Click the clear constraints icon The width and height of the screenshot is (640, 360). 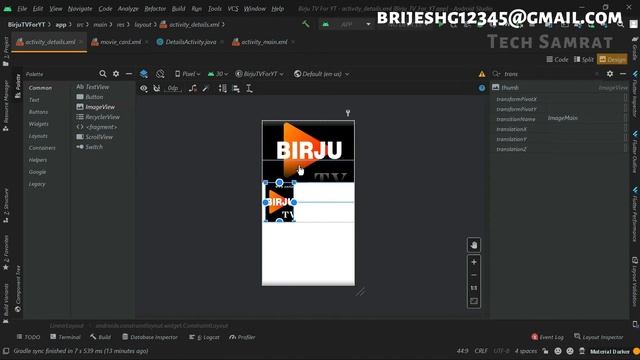coord(193,89)
